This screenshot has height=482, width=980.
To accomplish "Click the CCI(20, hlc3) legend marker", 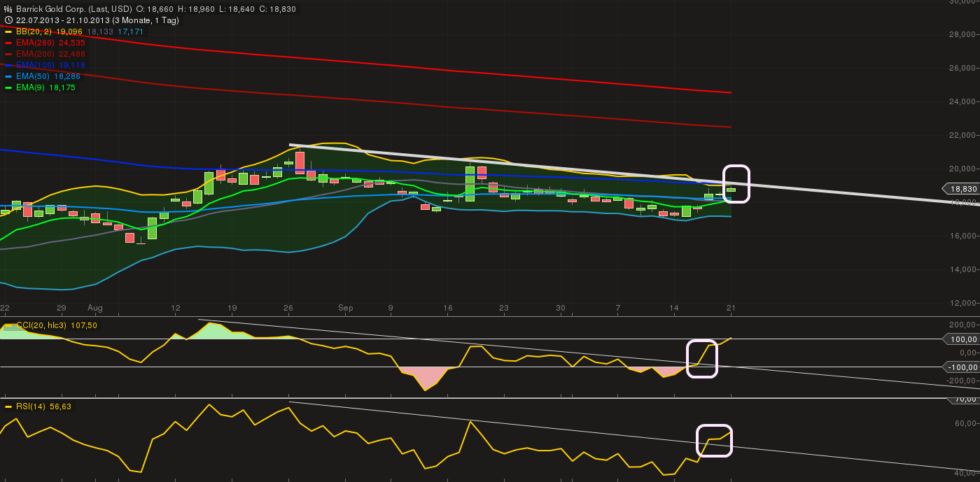I will coord(8,325).
